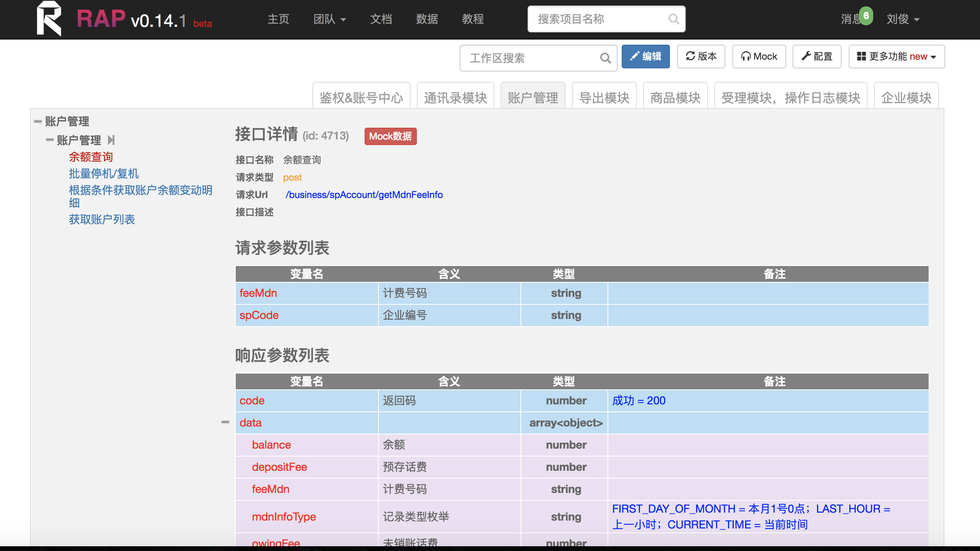Switch to the 受理模块，操作日志模块 tab
The height and width of the screenshot is (551, 980).
791,95
